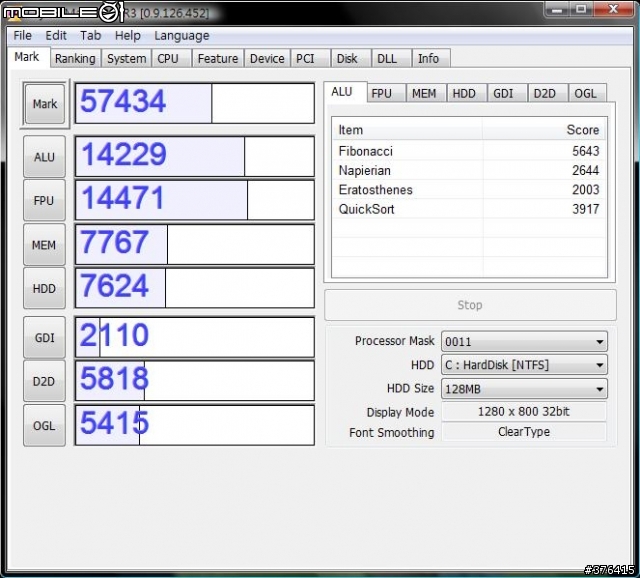Viewport: 640px width, 578px height.
Task: Run the FPU benchmark button
Action: (x=44, y=200)
